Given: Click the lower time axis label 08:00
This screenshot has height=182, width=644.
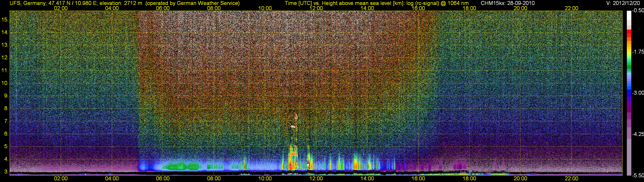Looking at the screenshot, I should [x=214, y=179].
